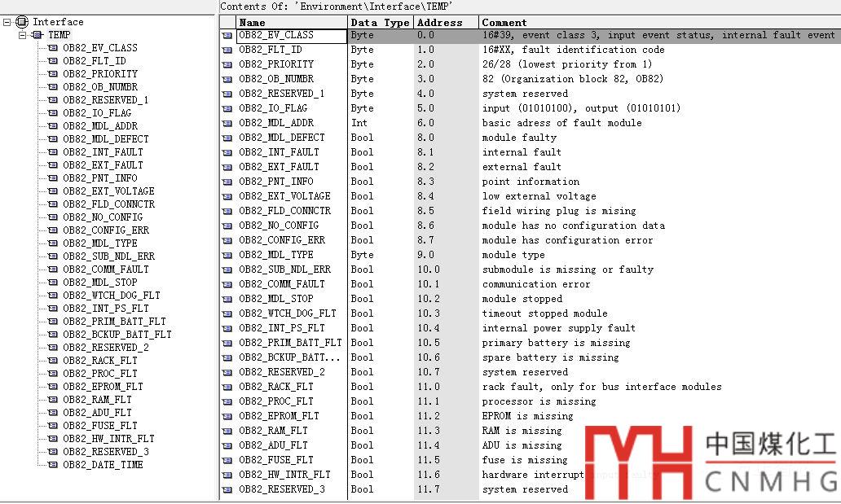The height and width of the screenshot is (504, 841).
Task: Click row icon beside OB82_NO_CONFIG in table
Action: [227, 226]
